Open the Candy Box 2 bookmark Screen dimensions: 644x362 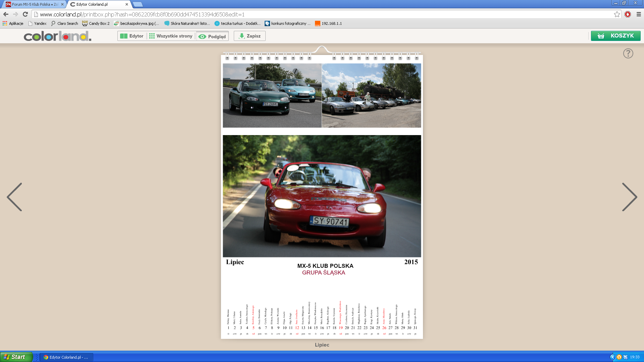(x=96, y=23)
